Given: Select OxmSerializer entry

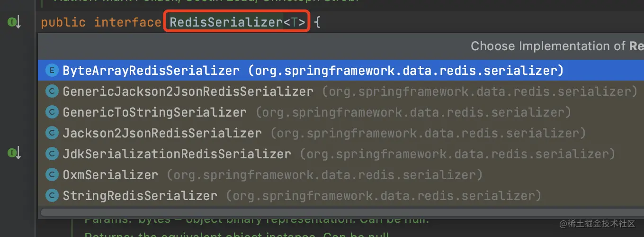Looking at the screenshot, I should (x=341, y=175).
